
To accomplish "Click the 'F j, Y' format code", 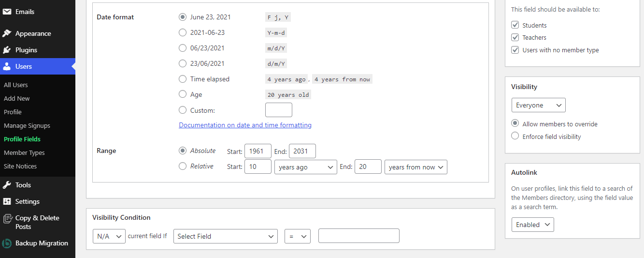I will [x=278, y=17].
